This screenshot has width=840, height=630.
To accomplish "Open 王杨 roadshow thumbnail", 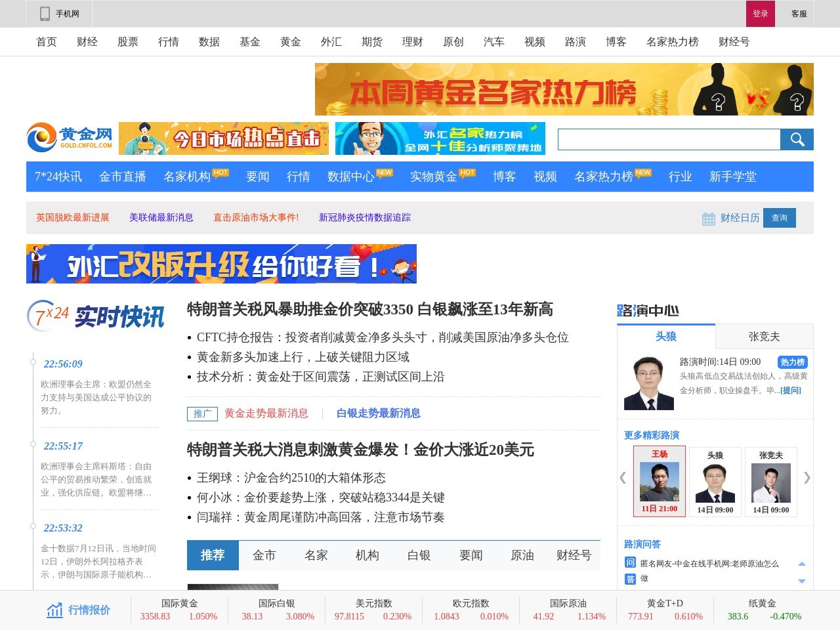I will point(660,481).
